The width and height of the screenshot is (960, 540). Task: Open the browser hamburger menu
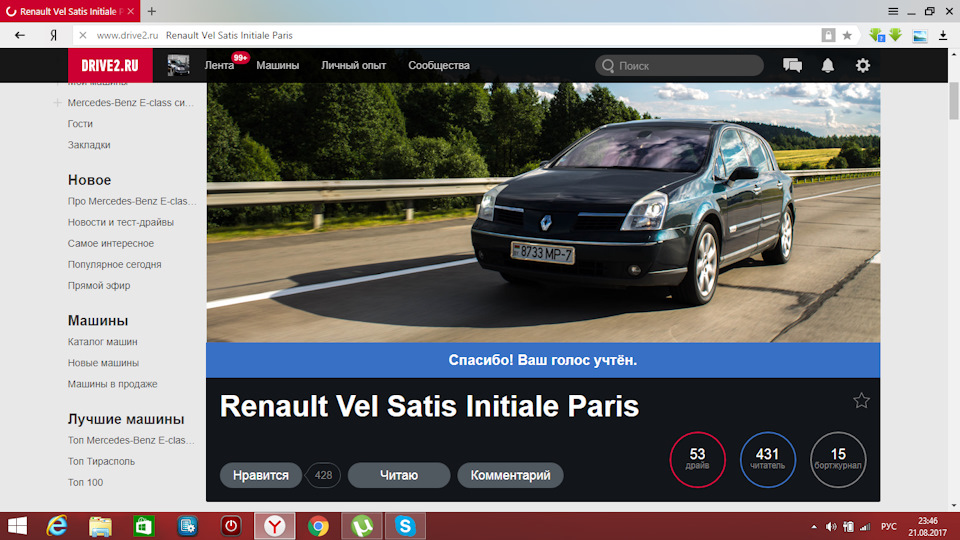coord(893,11)
